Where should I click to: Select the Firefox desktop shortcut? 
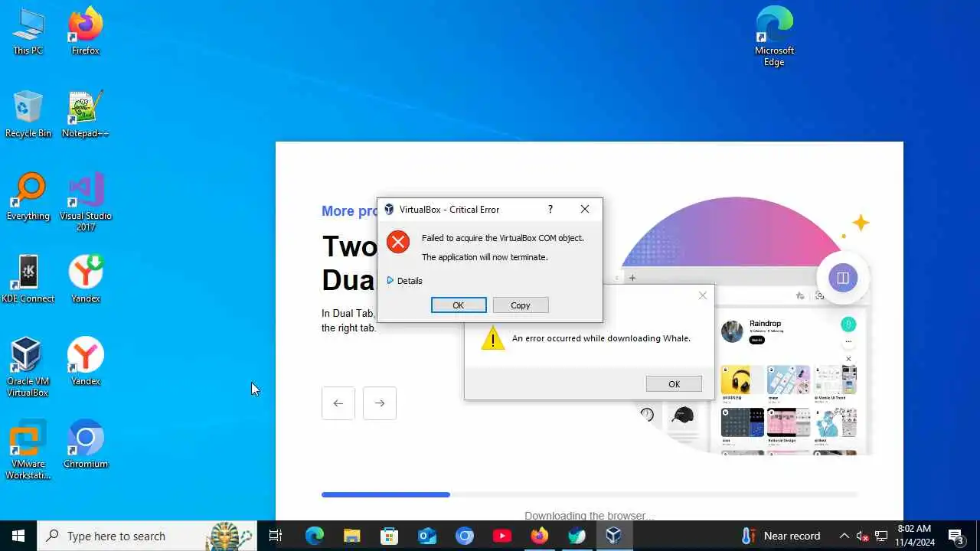pos(85,32)
